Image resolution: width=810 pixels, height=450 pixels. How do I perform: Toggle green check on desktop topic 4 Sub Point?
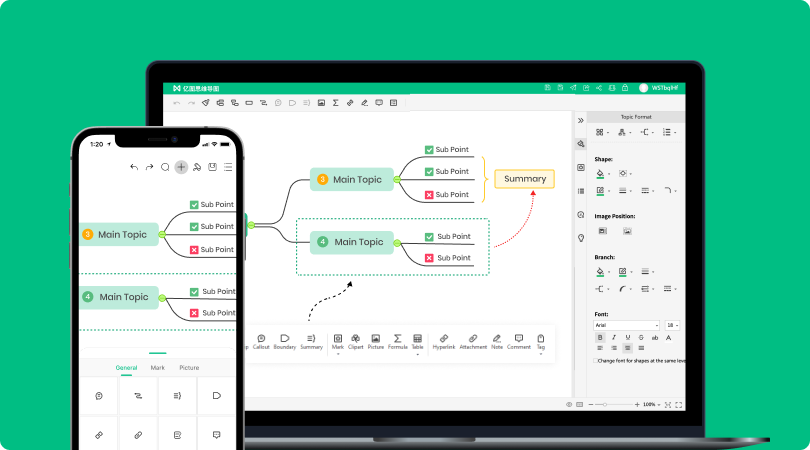(429, 237)
